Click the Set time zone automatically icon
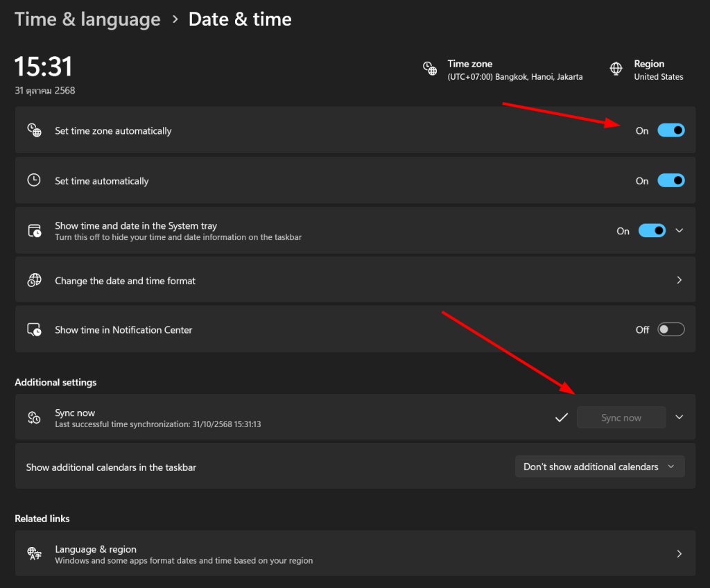The image size is (710, 588). [x=34, y=130]
